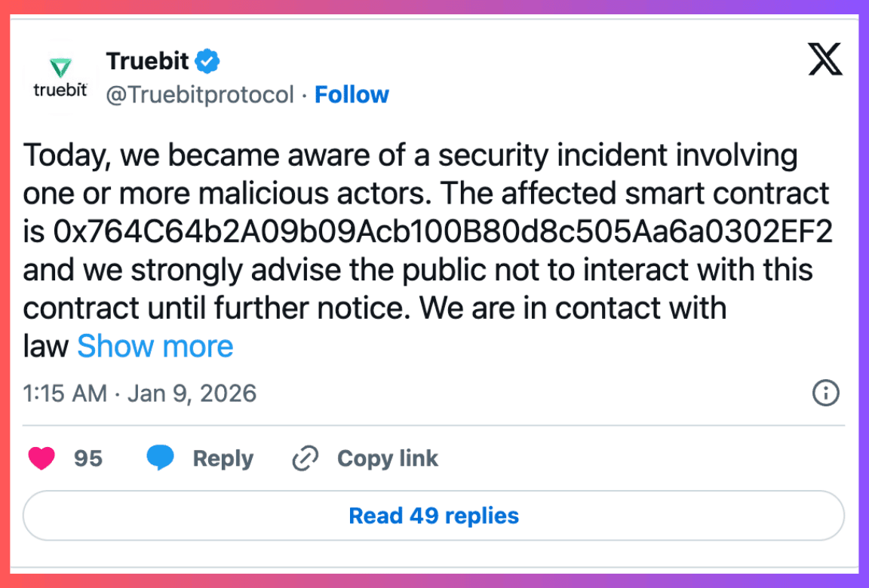
Task: Open the info icon beside the timestamp
Action: point(825,394)
